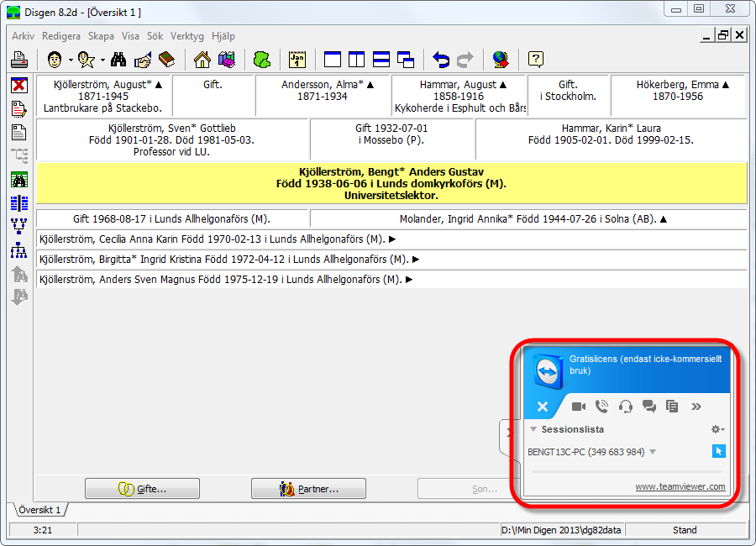Collapse the Sessionslista section
The height and width of the screenshot is (546, 756).
[533, 429]
